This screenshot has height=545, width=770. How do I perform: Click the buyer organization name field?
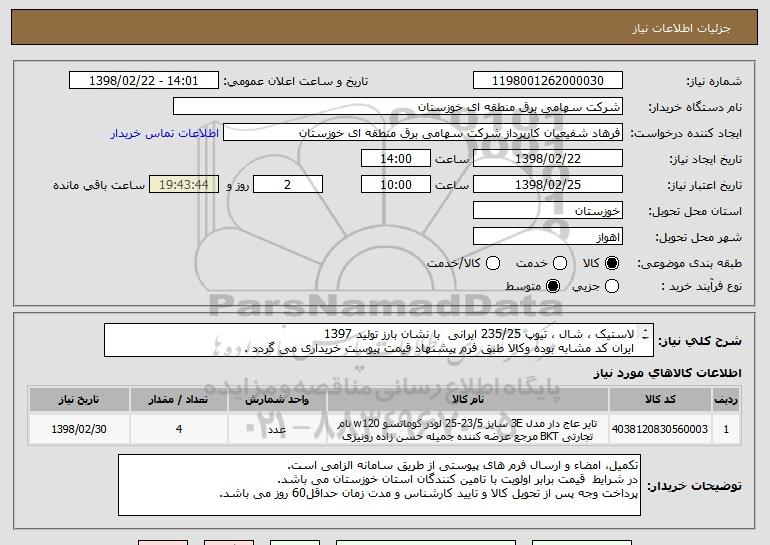pos(398,107)
